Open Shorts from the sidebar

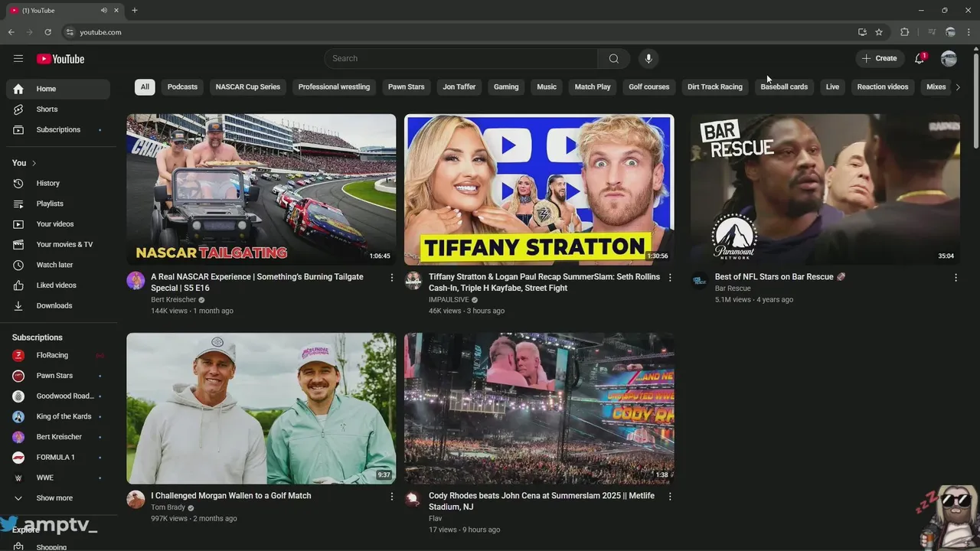[58, 109]
